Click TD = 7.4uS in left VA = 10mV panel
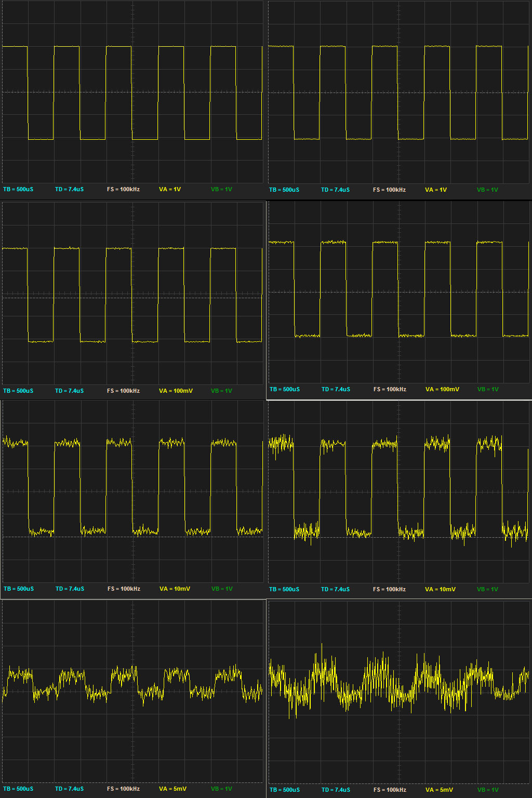The width and height of the screenshot is (532, 798). pyautogui.click(x=70, y=589)
